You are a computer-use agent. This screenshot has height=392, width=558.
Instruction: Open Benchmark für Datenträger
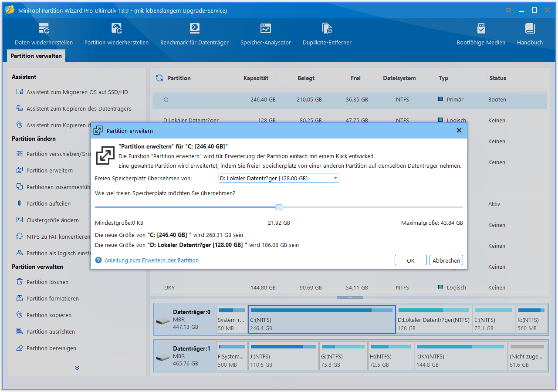[x=194, y=34]
